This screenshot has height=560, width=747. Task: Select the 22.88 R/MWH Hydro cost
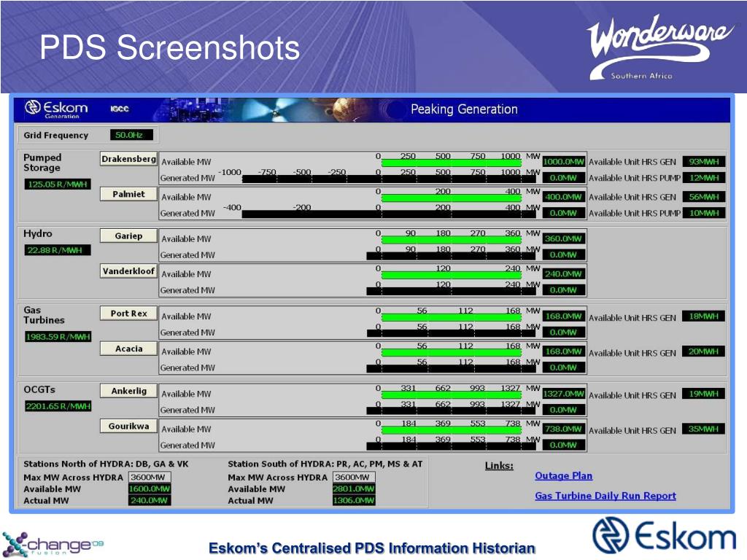58,250
